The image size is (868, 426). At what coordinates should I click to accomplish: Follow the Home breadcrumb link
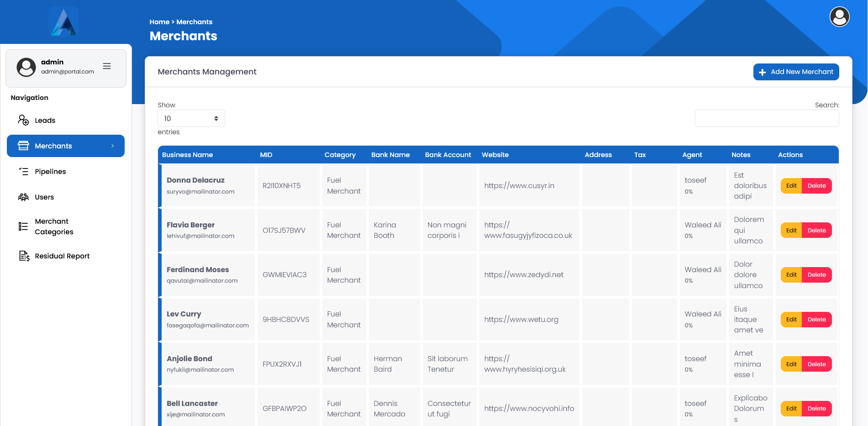pyautogui.click(x=159, y=22)
